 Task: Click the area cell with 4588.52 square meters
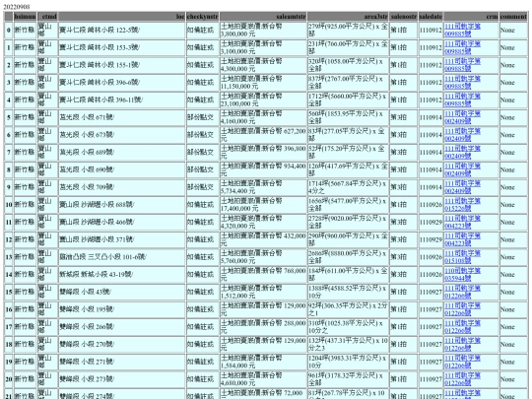[x=348, y=293]
